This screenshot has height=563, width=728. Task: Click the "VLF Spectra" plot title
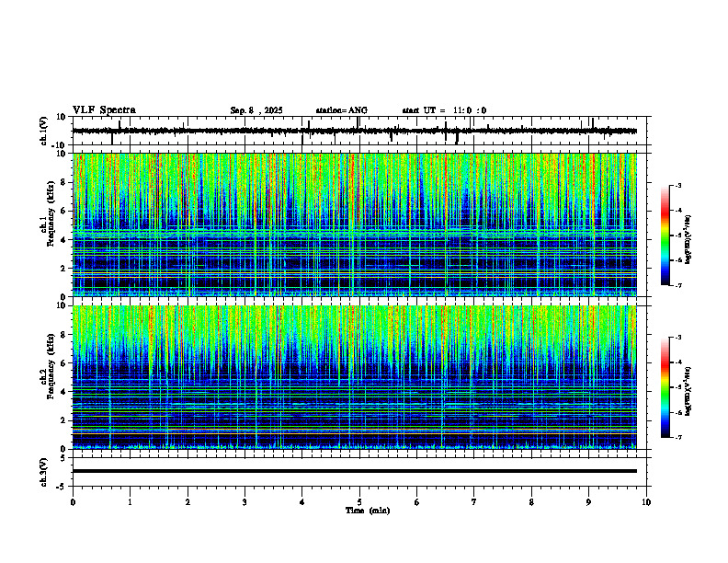coord(104,110)
